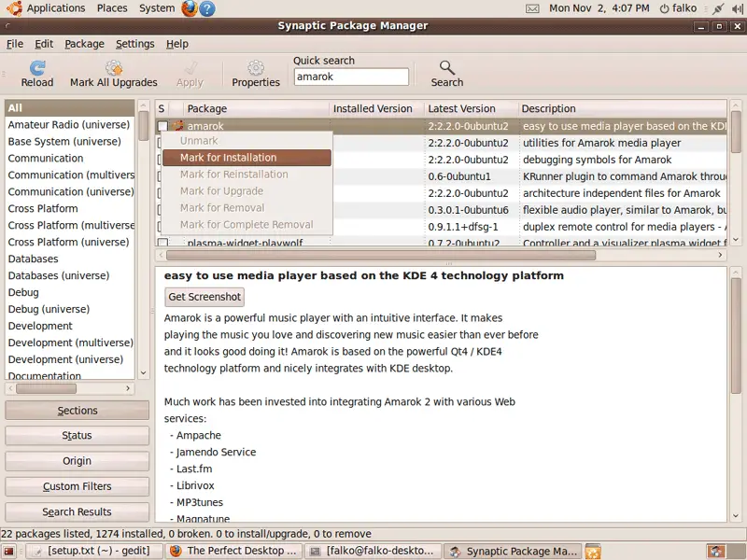The image size is (747, 560).
Task: Tick the plasma-widget-playwolf status checkbox
Action: point(162,243)
